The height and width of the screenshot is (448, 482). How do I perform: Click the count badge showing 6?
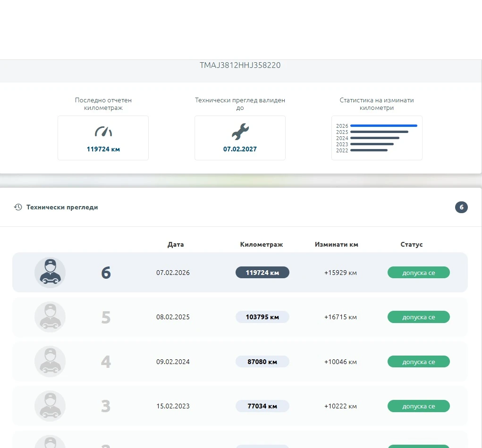point(461,207)
